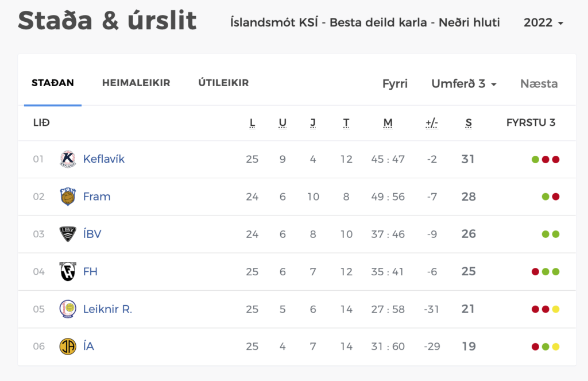Expand the Umferð 3 round selector
Viewport: 588px width, 381px height.
pos(464,84)
